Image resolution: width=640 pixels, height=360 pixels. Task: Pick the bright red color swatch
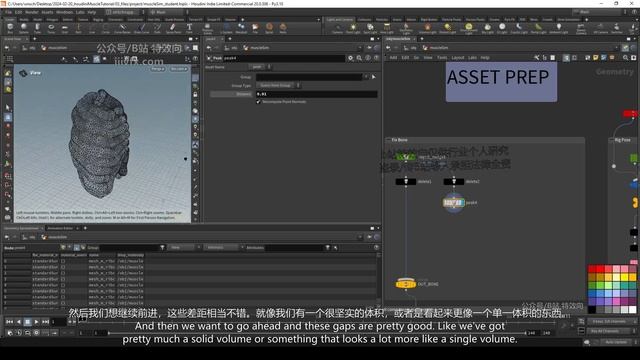pos(600,269)
